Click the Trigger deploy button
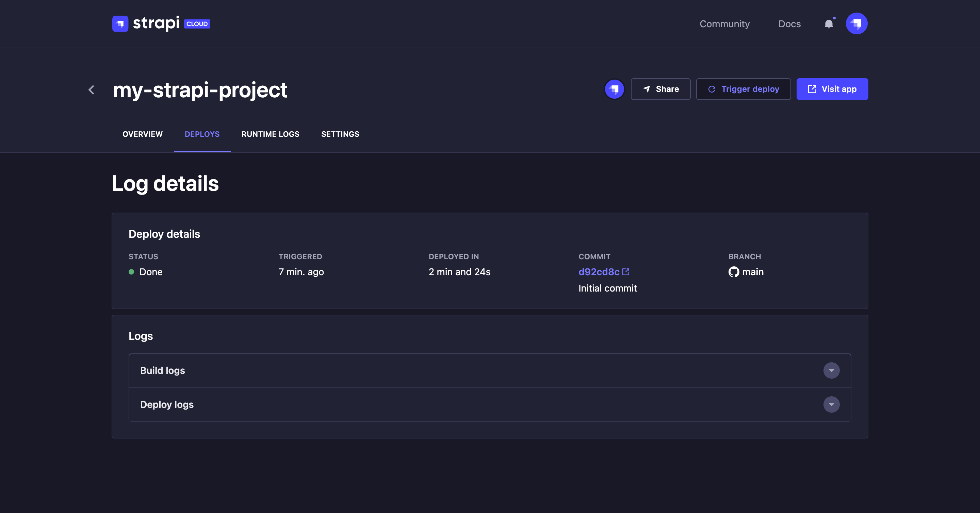The image size is (980, 513). [x=744, y=89]
